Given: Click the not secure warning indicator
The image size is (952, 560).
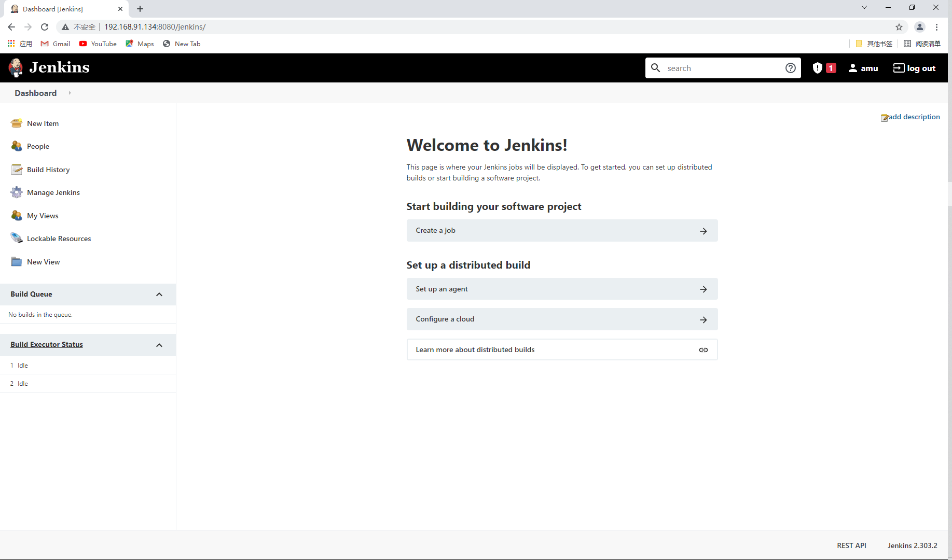Looking at the screenshot, I should (x=78, y=27).
